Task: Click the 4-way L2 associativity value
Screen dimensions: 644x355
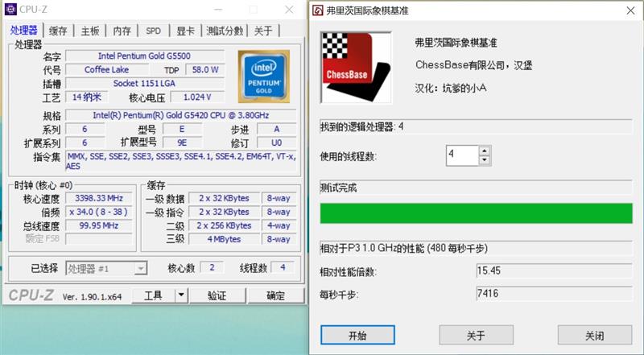Action: (x=279, y=225)
